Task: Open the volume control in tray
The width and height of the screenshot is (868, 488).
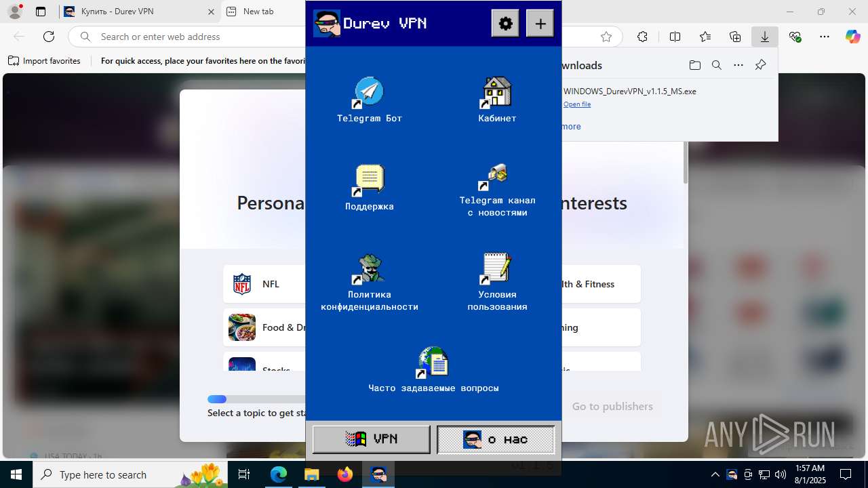Action: pyautogui.click(x=781, y=474)
